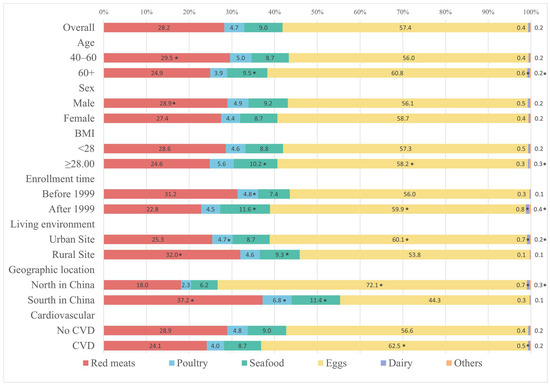Screen dimensions: 550x385
Task: Click the Living environment heading label
Action: [53, 224]
